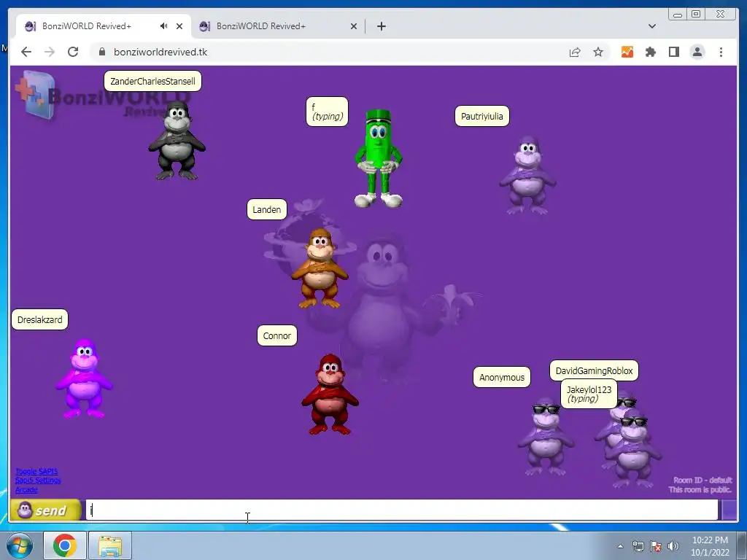Open the Action Center flag icon

coord(656,546)
